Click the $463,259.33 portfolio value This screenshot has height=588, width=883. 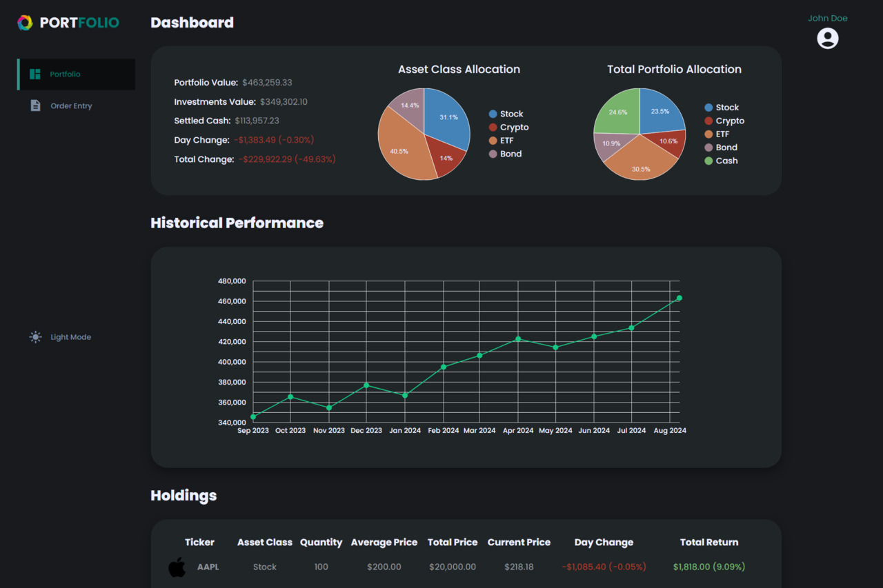[267, 82]
